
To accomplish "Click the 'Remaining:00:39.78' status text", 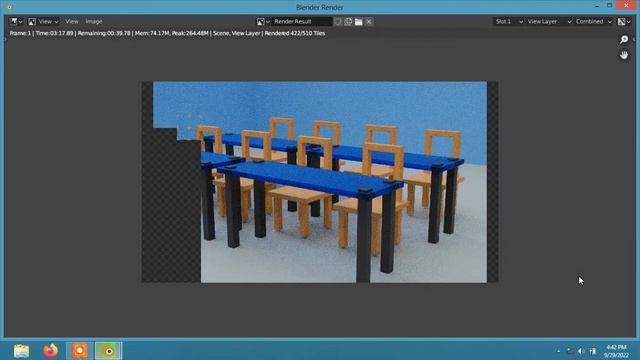I will click(104, 33).
